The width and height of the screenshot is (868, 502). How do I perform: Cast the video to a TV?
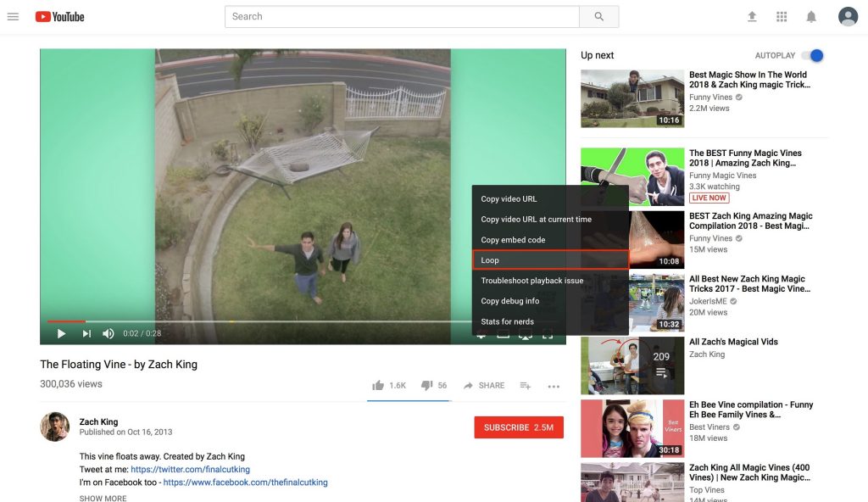pyautogui.click(x=526, y=333)
